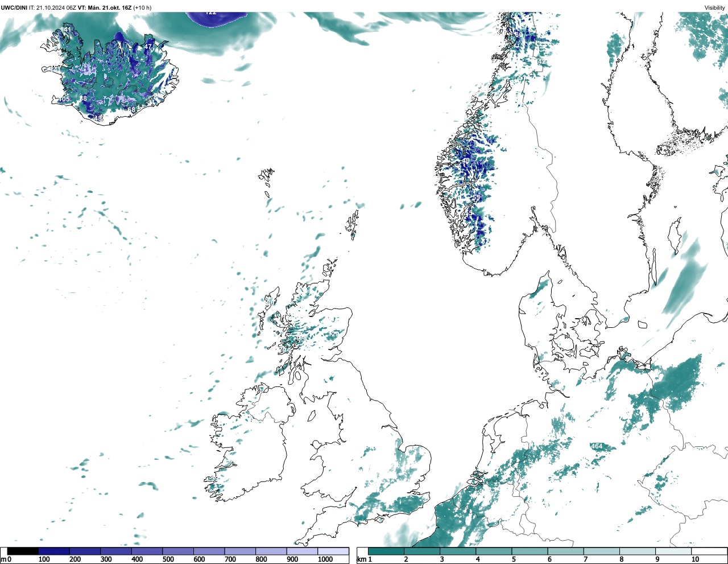Click the '500' tick label on the meter scale

168,559
